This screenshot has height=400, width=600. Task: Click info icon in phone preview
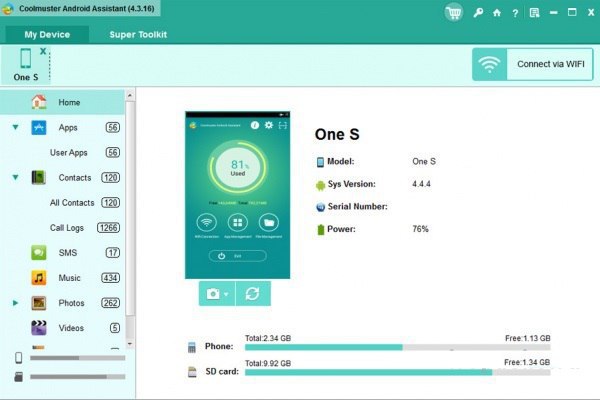[254, 125]
